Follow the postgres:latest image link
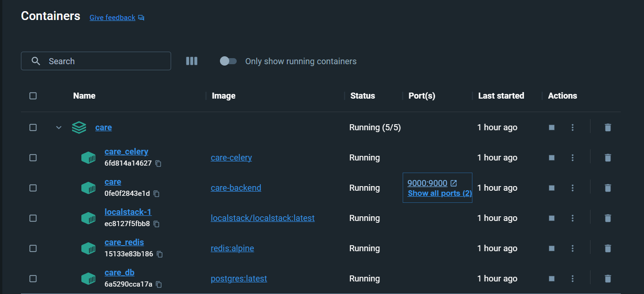This screenshot has width=644, height=294. tap(239, 278)
